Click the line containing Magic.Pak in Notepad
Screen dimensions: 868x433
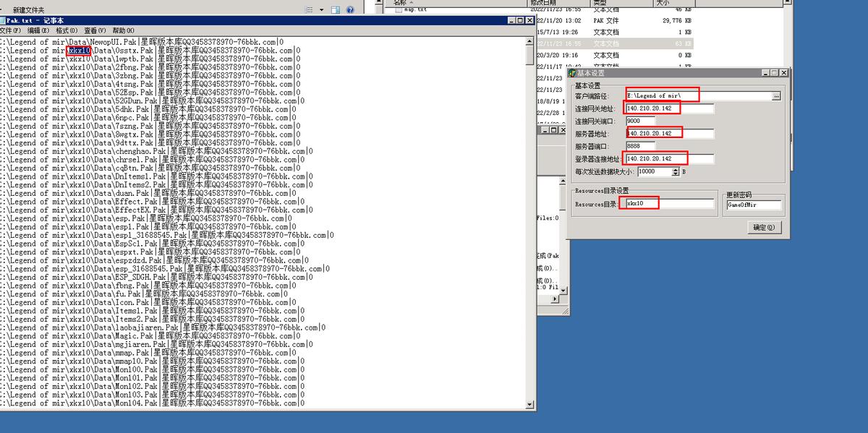pyautogui.click(x=150, y=336)
